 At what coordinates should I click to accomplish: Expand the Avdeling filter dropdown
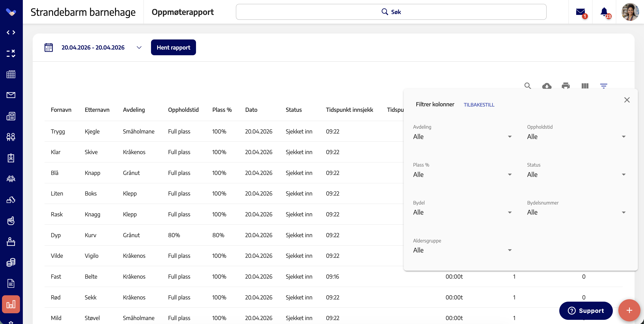[x=462, y=137]
